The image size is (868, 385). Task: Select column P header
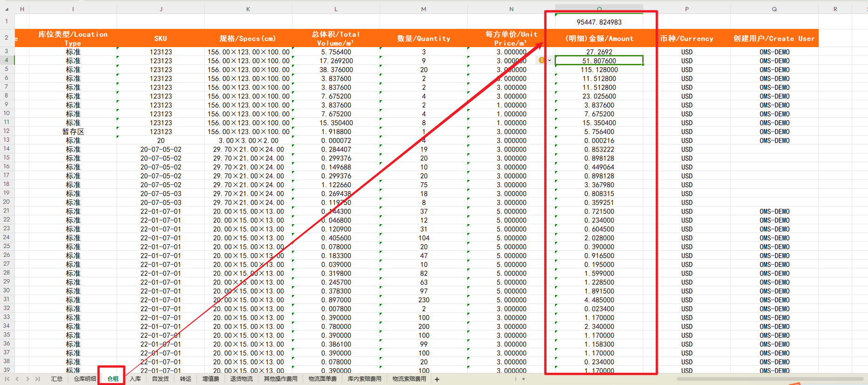pos(687,9)
